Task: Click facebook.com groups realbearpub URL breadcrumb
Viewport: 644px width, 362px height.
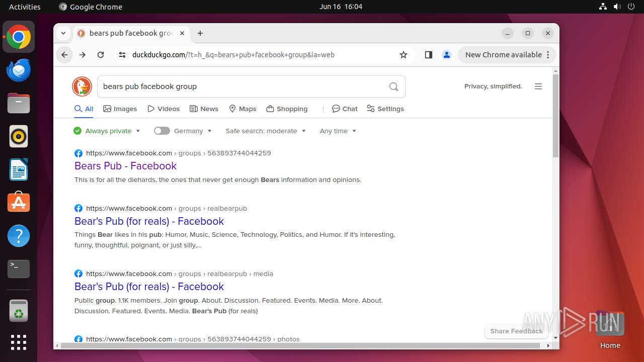Action: click(167, 208)
